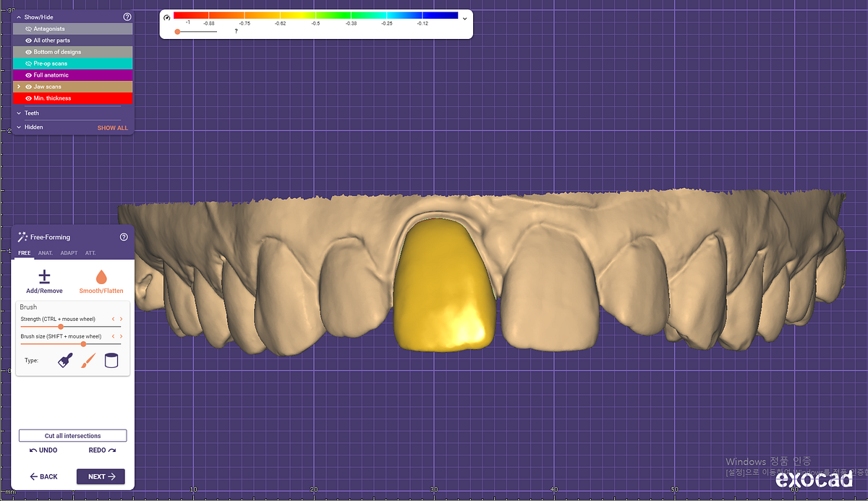Switch to the ANAT. tab
Viewport: 868px width, 501px height.
point(45,253)
